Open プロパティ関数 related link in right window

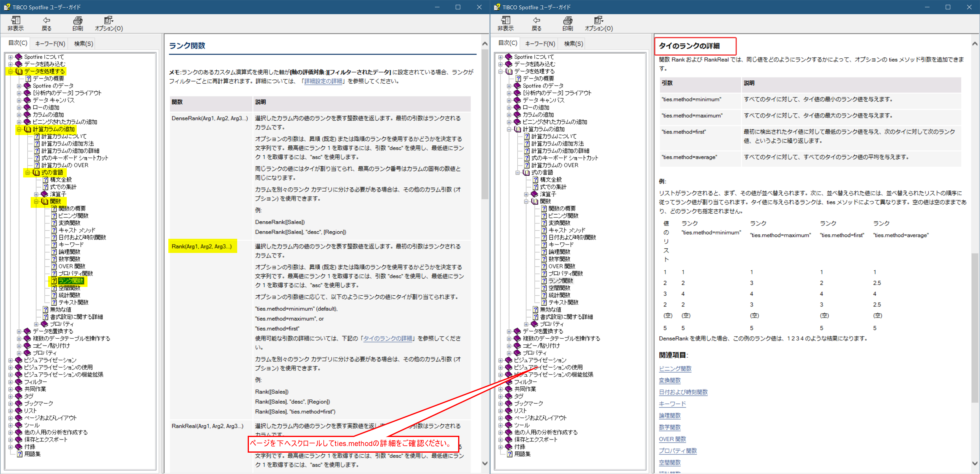[678, 451]
